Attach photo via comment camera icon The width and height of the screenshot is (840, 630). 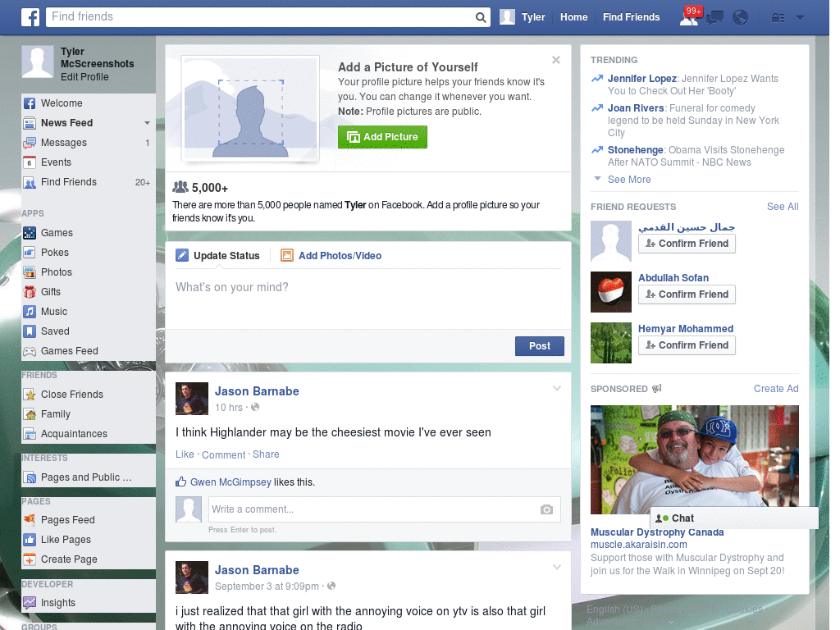(546, 509)
